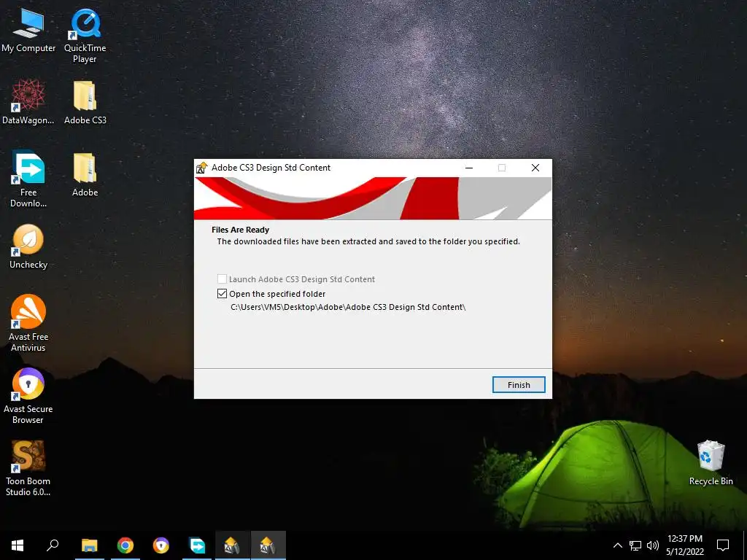747x560 pixels.
Task: Select Toon Boom Studio shortcut
Action: click(28, 467)
